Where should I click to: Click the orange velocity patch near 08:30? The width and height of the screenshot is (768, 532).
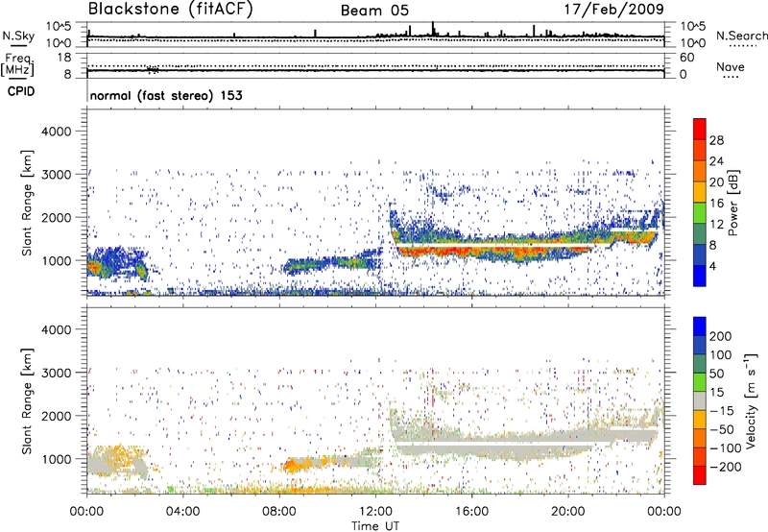click(x=295, y=465)
